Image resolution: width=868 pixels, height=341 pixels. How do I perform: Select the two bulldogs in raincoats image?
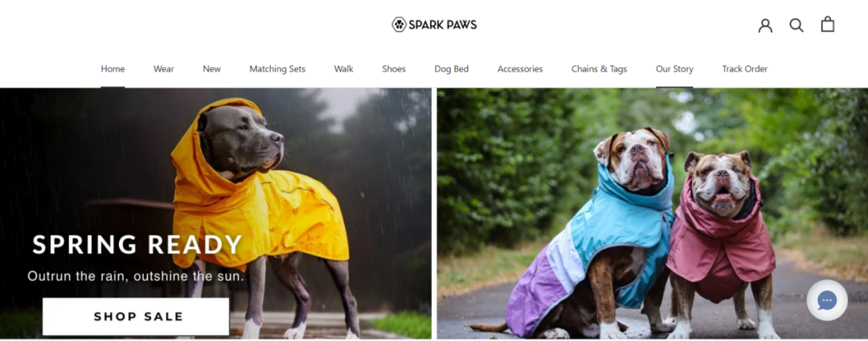click(x=653, y=214)
